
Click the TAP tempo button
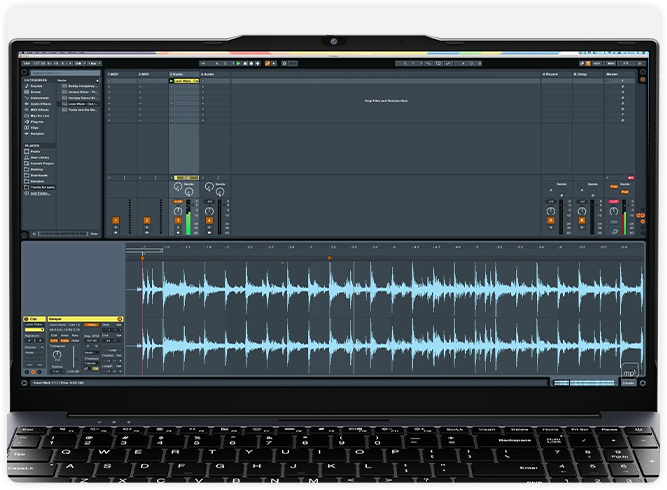point(27,63)
